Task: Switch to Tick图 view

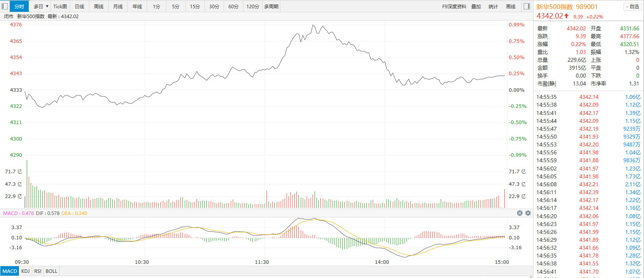Action: (x=60, y=6)
